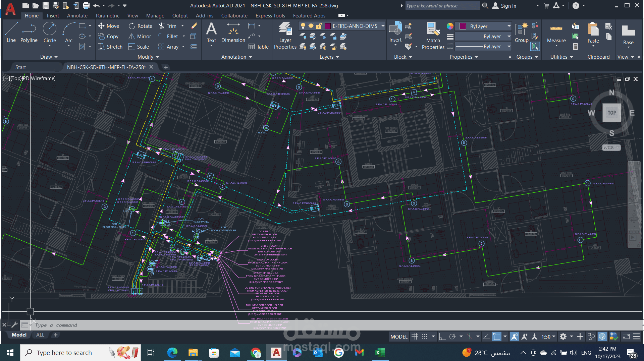Viewport: 644px width, 361px height.
Task: Open the ByLayer object color dropdown
Action: click(508, 26)
